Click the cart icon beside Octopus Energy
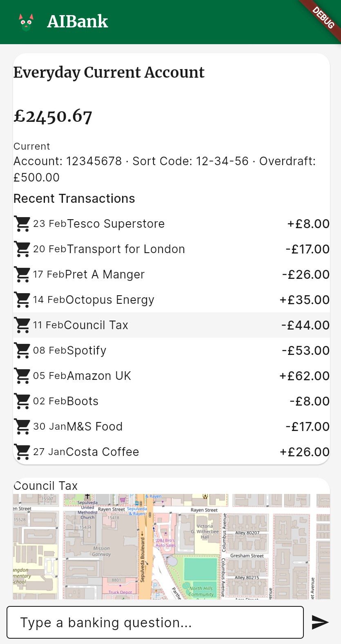Viewport: 341px width, 644px height. [22, 300]
